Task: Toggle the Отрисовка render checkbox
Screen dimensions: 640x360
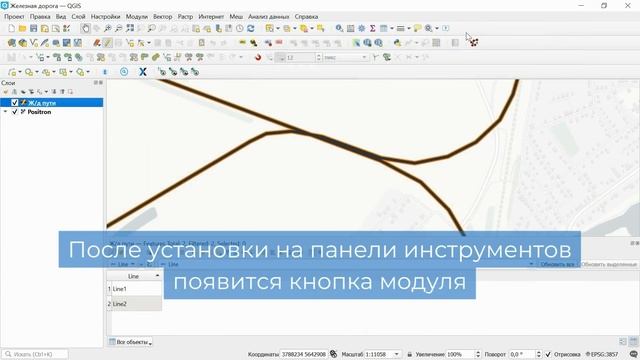Action: point(548,354)
